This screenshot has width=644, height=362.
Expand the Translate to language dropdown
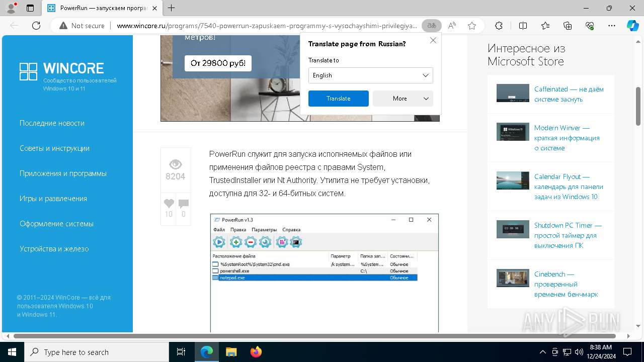pos(370,75)
